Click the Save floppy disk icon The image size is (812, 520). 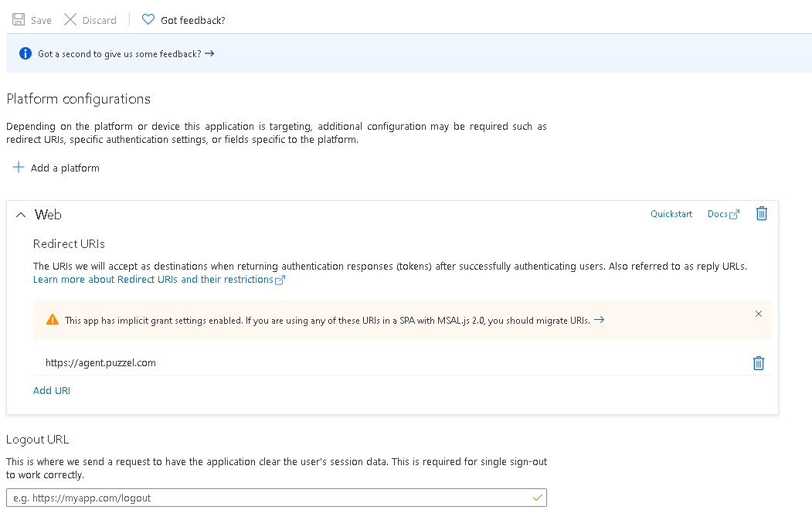pos(19,20)
